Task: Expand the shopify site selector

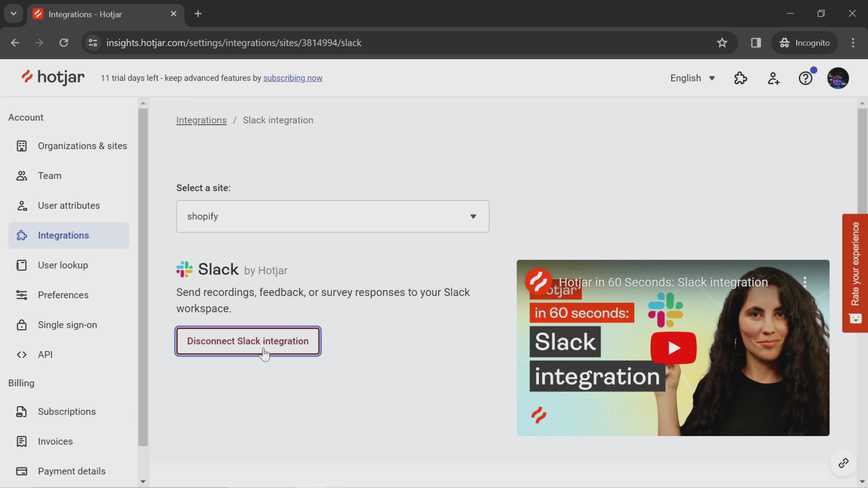Action: point(333,217)
